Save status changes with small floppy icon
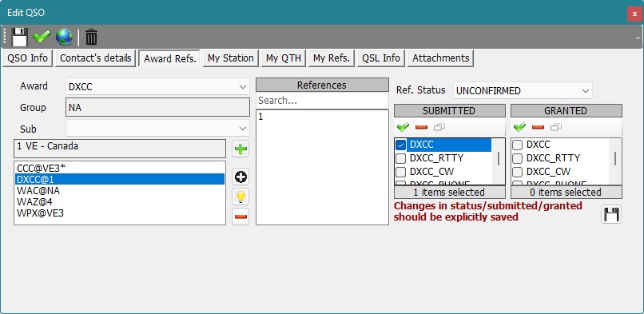 [611, 214]
